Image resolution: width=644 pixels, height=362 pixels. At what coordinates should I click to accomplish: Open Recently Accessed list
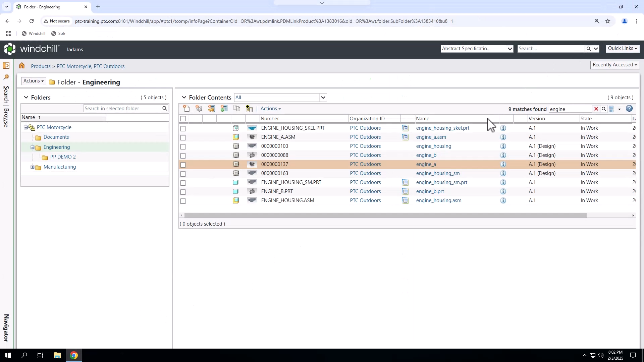615,65
